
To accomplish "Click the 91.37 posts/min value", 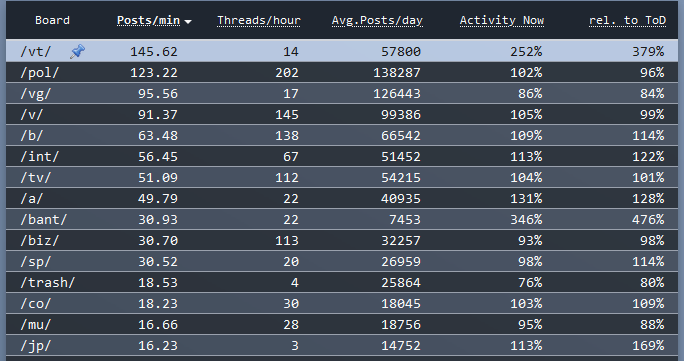I will coord(158,115).
